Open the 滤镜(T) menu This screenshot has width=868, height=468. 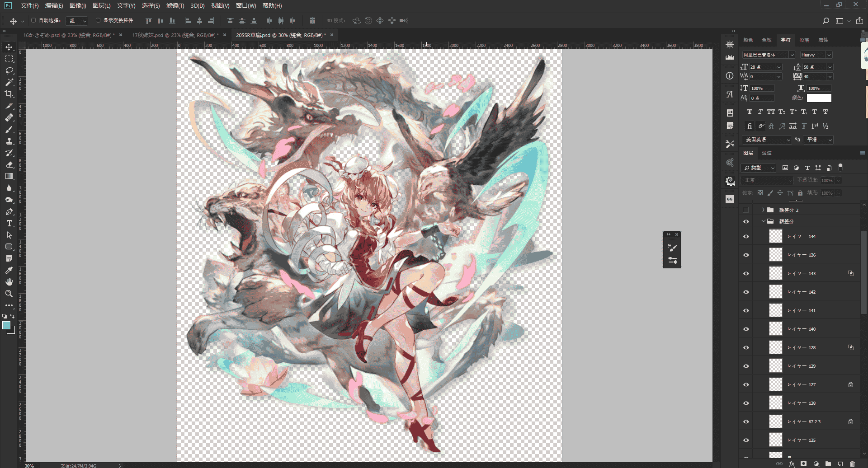coord(175,5)
